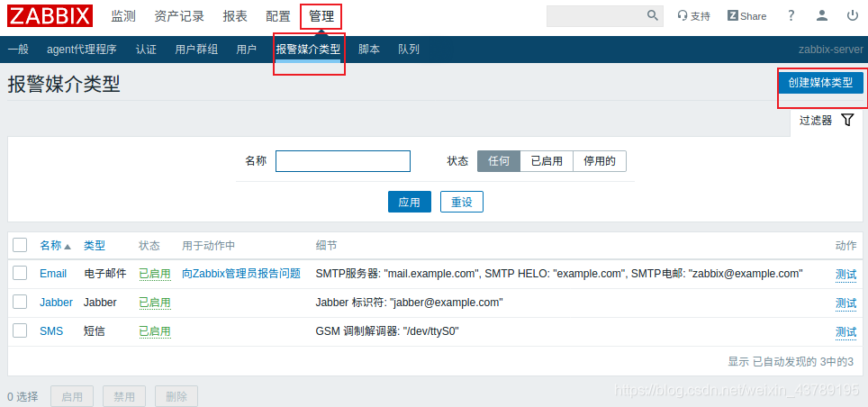868x407 pixels.
Task: Open the user profile icon
Action: pyautogui.click(x=822, y=15)
